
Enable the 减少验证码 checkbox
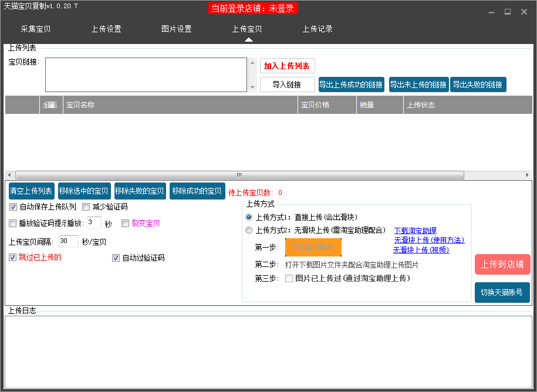tap(86, 207)
